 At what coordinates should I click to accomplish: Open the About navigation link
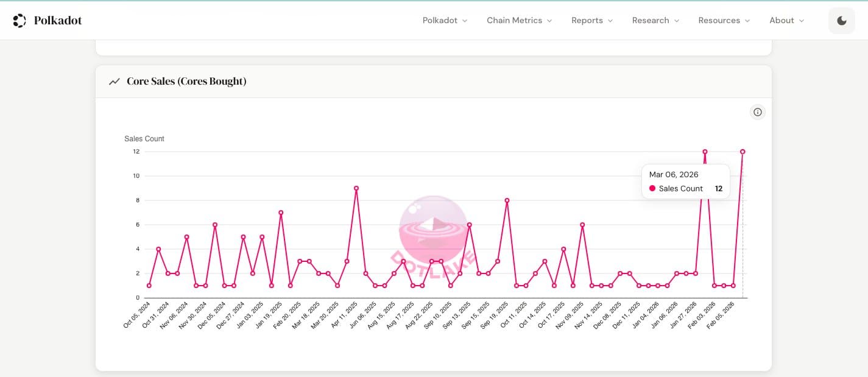click(x=782, y=21)
